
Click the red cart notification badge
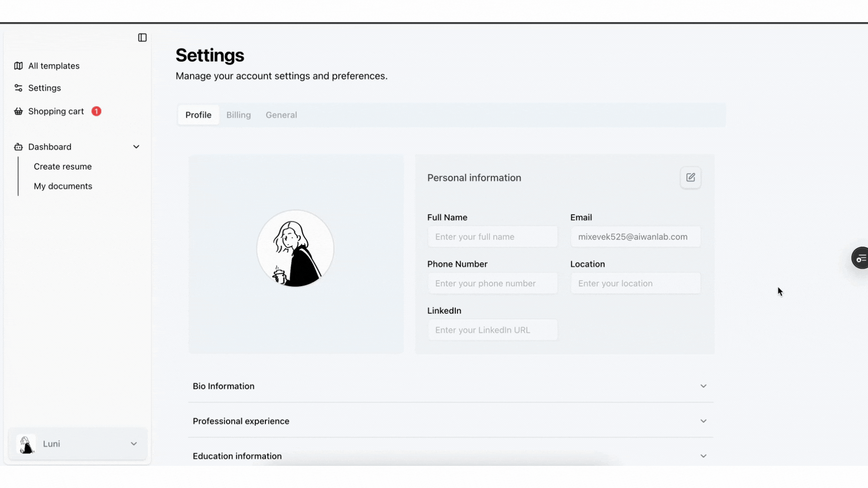[96, 111]
